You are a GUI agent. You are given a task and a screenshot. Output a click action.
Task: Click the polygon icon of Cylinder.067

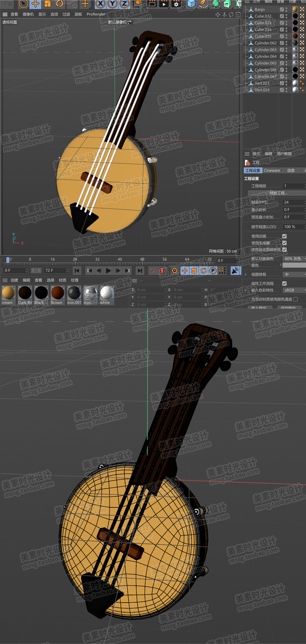click(251, 76)
